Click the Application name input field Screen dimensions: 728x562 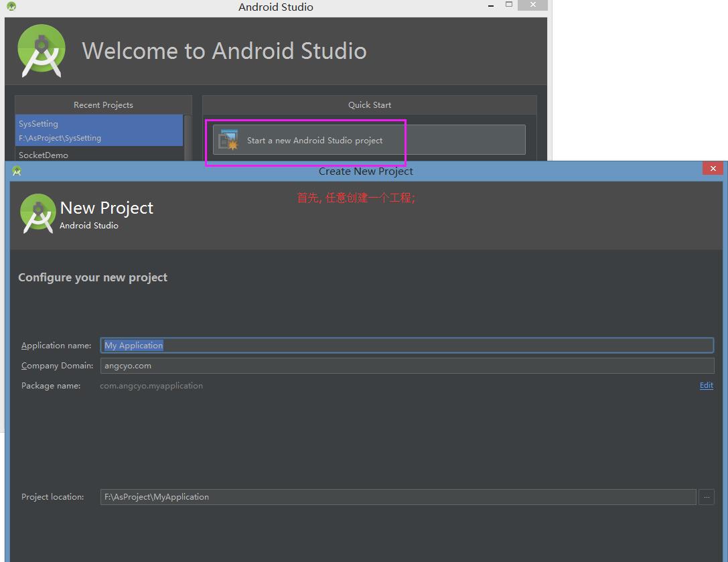click(x=407, y=345)
